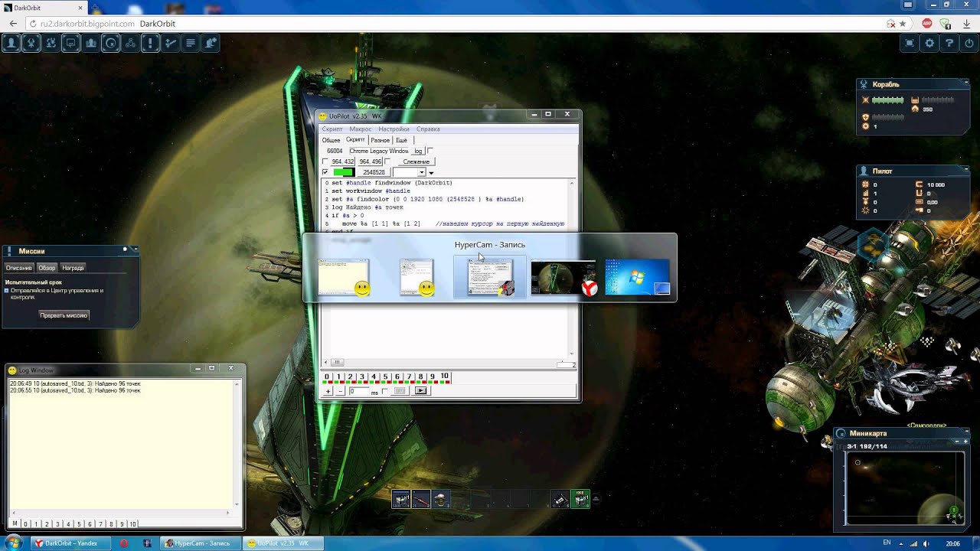
Task: Open the game settings gear icon
Action: point(929,44)
